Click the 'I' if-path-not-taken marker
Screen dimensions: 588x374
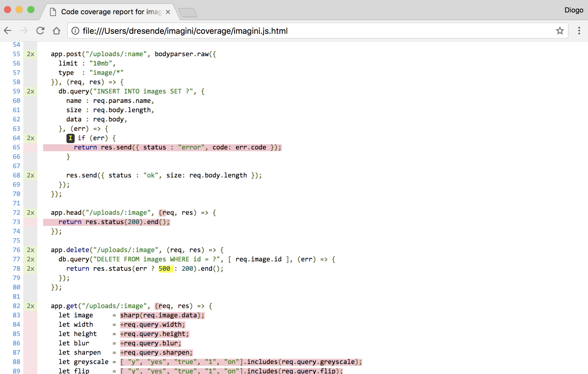pos(70,138)
